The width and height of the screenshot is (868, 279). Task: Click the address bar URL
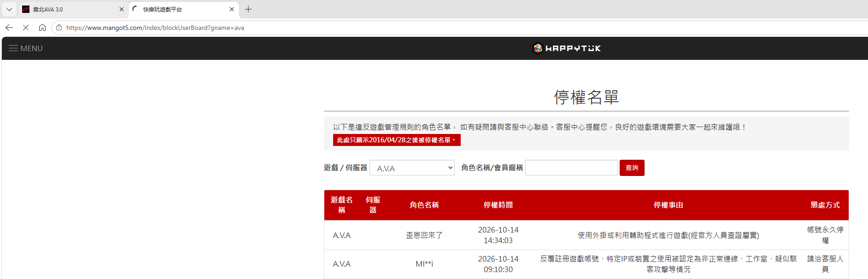155,28
